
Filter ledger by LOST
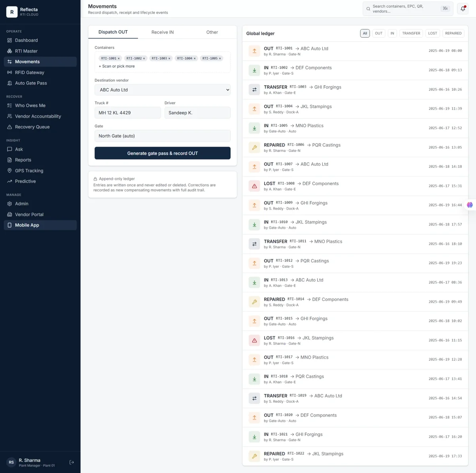coord(432,33)
